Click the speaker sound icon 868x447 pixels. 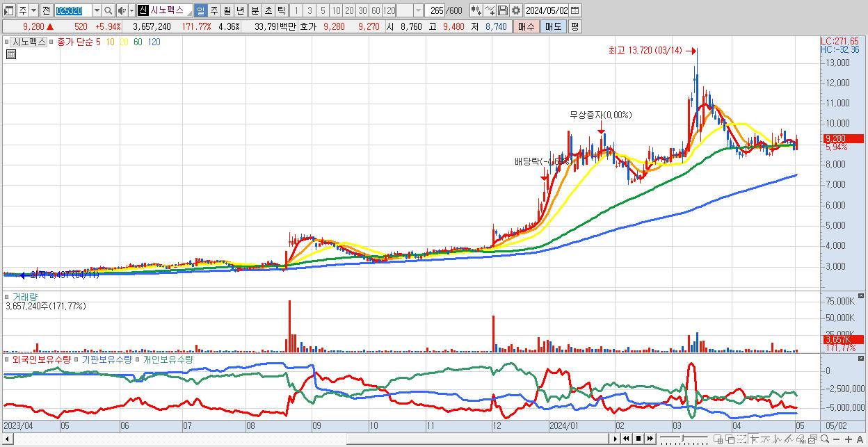point(122,10)
